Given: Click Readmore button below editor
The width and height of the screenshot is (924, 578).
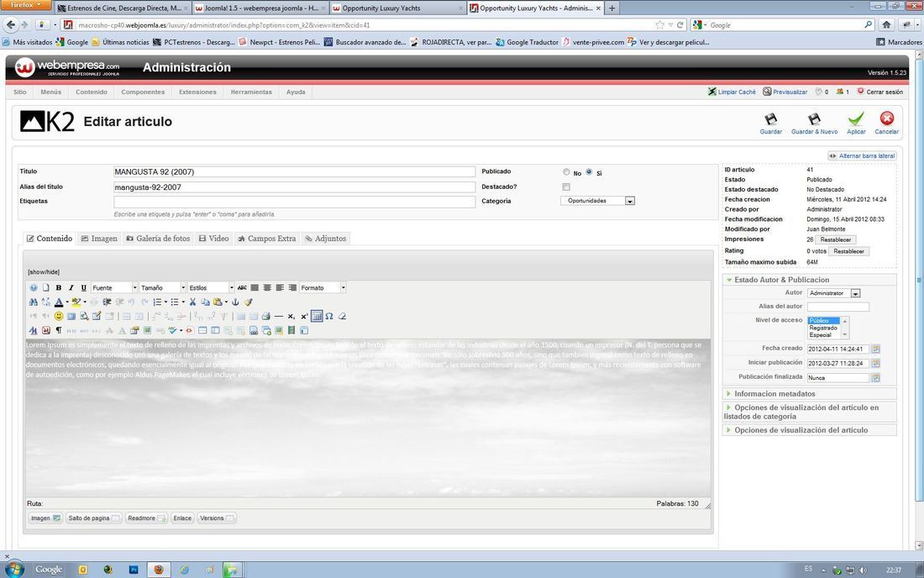Looking at the screenshot, I should [146, 518].
